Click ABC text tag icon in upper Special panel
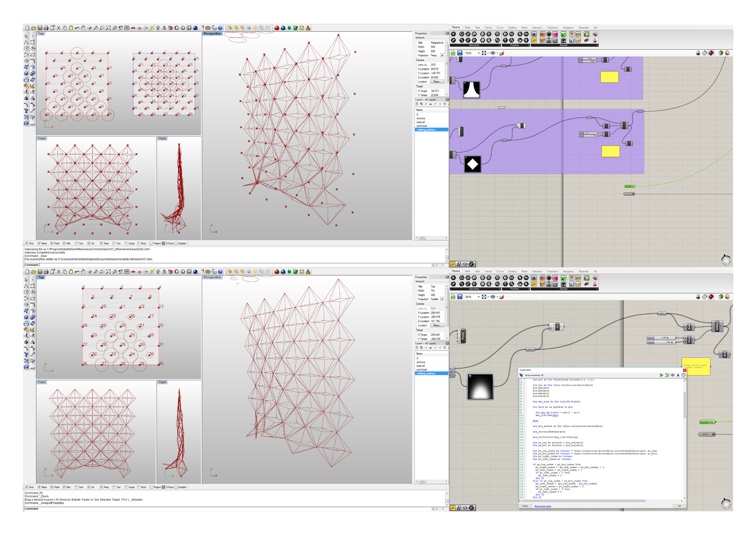This screenshot has width=756, height=535. pos(587,40)
